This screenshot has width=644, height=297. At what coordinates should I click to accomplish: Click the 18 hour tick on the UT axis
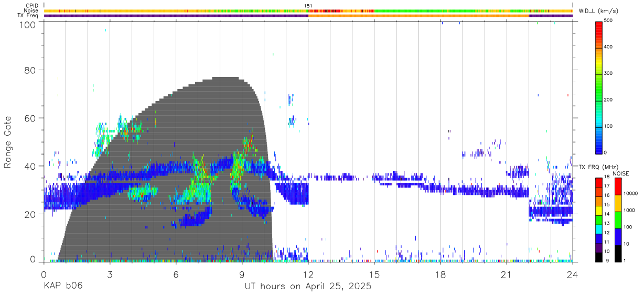point(440,274)
